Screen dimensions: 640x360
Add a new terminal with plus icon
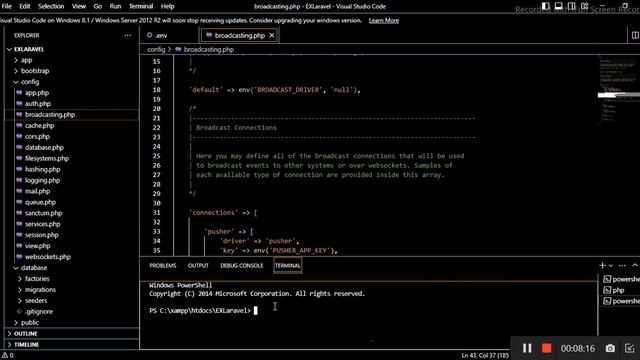coord(602,265)
